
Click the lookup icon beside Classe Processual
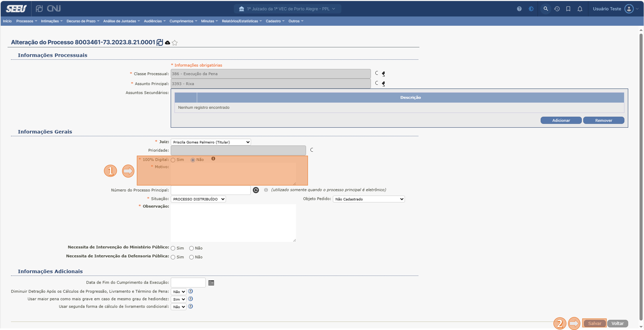(376, 73)
